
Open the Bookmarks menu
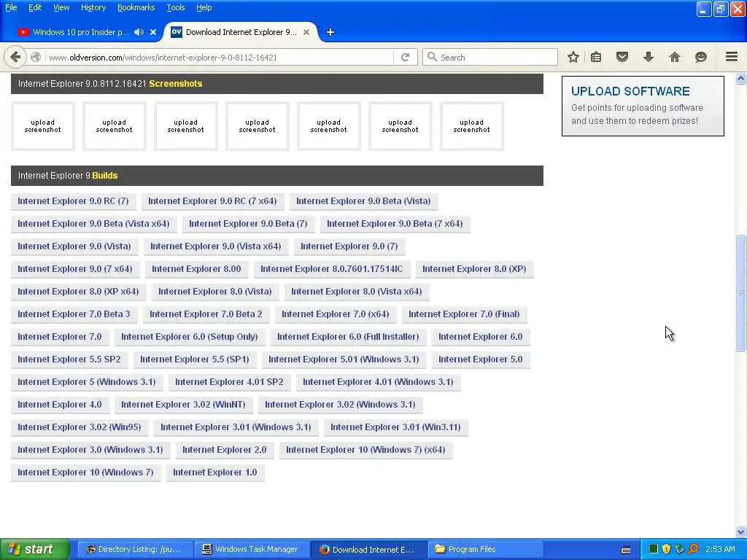coord(136,7)
